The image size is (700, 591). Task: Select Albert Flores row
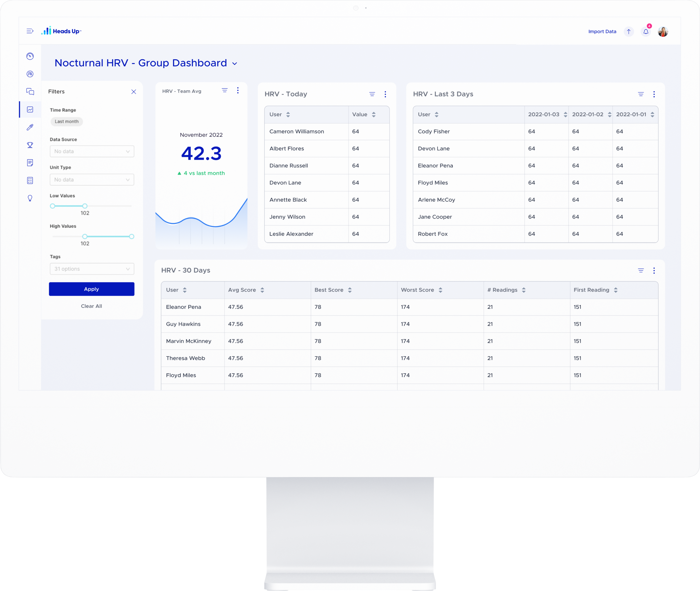click(327, 149)
